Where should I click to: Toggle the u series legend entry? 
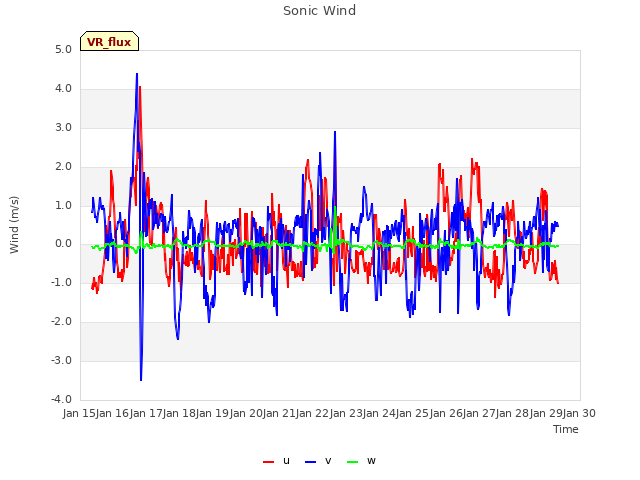click(277, 461)
